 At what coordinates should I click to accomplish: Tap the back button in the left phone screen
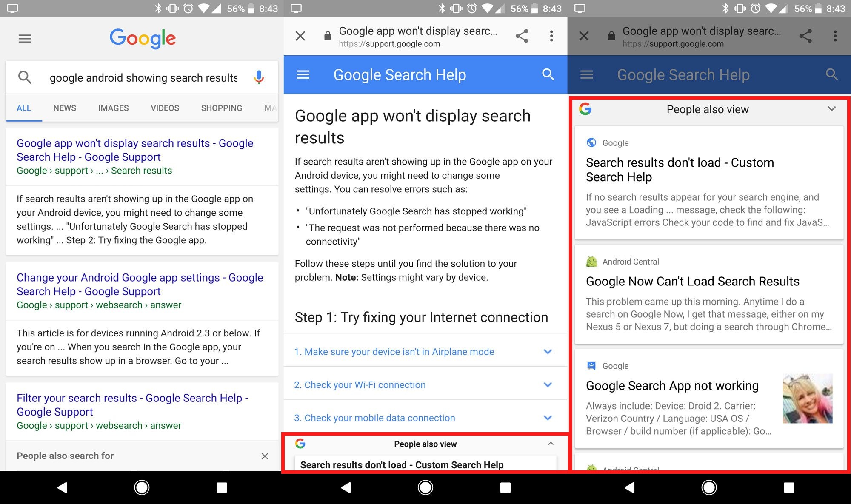point(62,487)
